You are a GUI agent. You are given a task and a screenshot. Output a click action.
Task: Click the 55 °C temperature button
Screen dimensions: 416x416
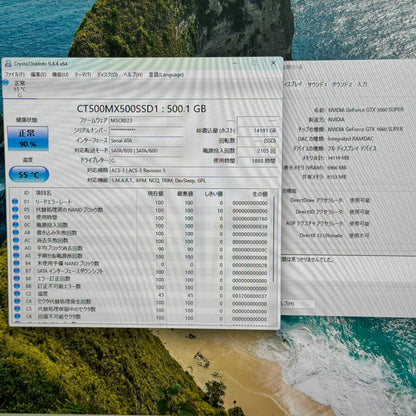point(29,174)
